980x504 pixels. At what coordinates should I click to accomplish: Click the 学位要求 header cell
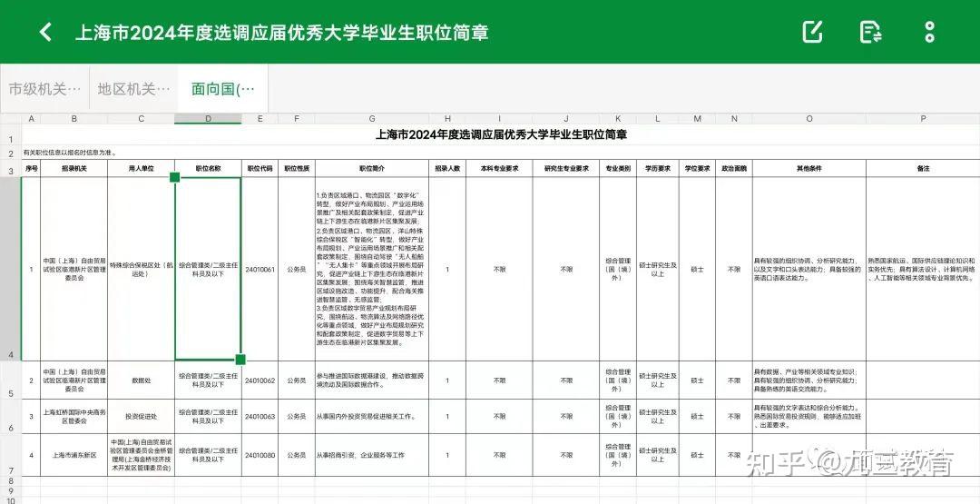[697, 169]
